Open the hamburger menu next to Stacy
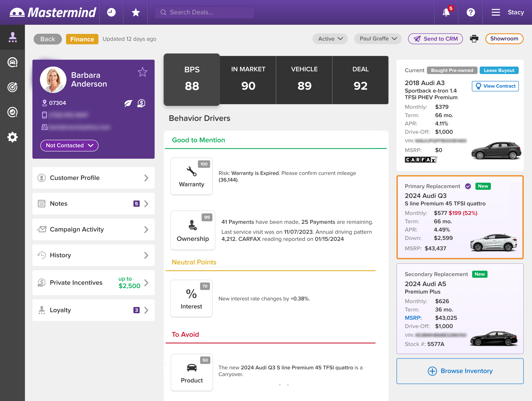Screen dimensions: 532x401 coord(495,12)
